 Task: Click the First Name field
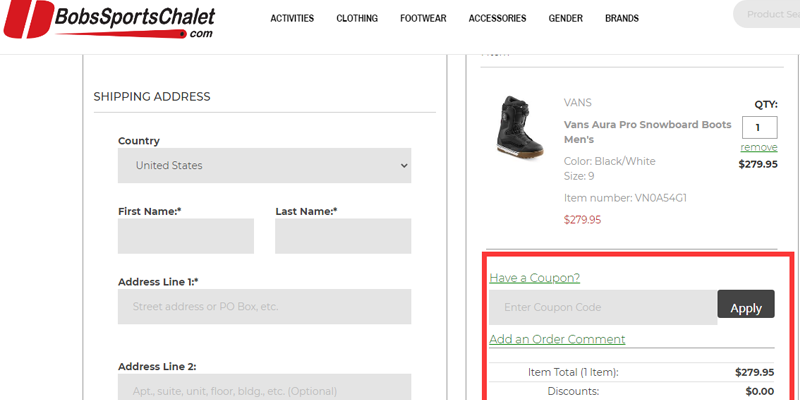tap(186, 236)
